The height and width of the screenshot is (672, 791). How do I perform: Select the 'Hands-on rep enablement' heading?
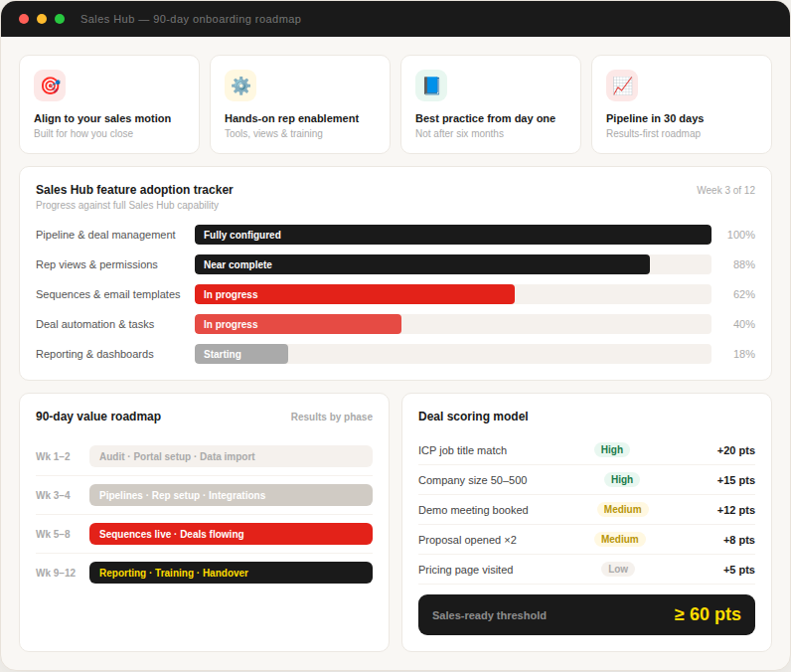291,118
